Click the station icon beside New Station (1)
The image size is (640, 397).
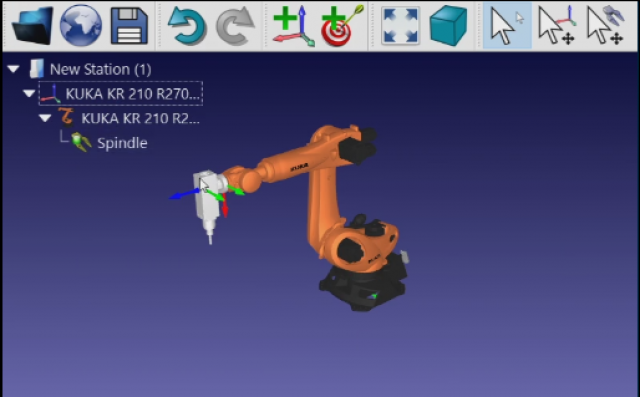pos(37,69)
